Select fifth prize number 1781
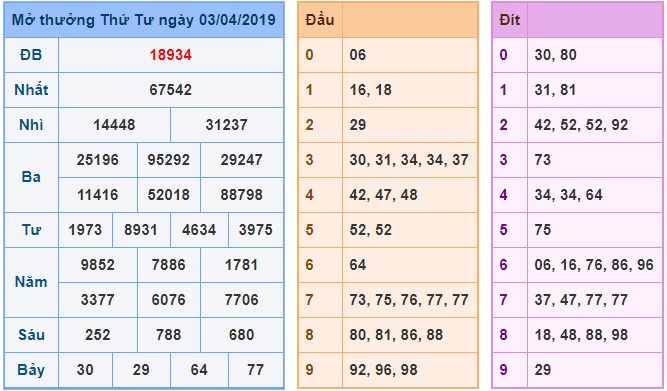 coord(241,265)
